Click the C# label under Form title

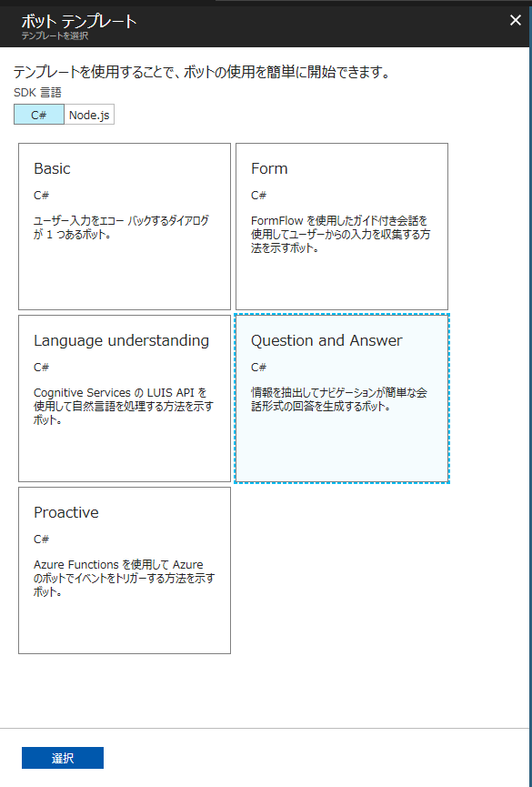(x=258, y=196)
